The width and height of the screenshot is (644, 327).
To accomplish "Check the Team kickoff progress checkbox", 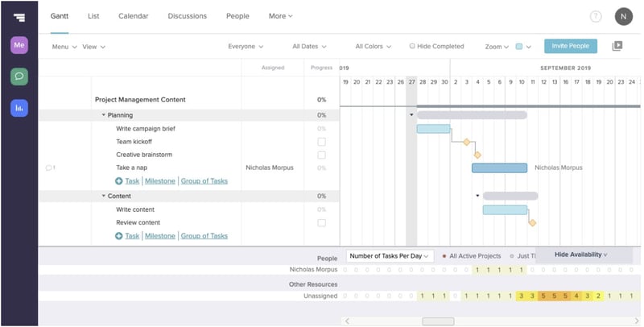I will (322, 142).
